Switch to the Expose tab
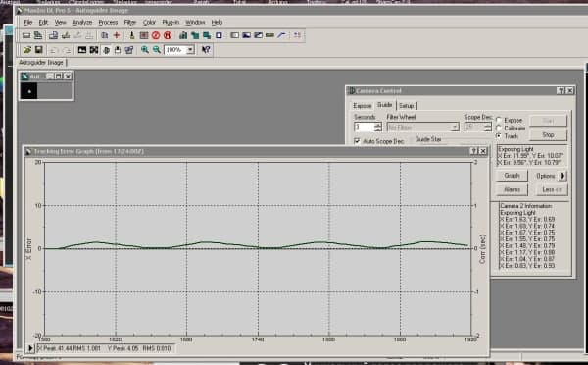 click(x=363, y=106)
